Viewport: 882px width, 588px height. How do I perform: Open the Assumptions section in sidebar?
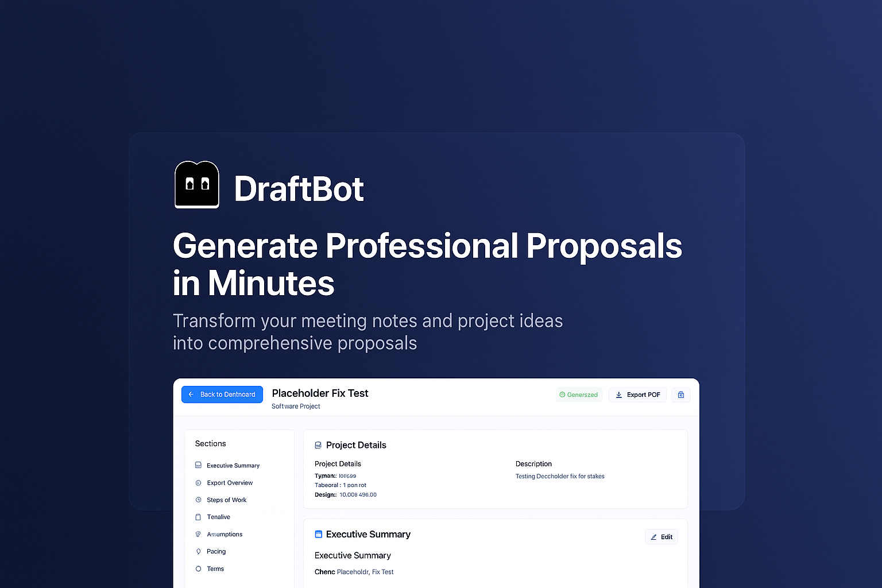[225, 535]
